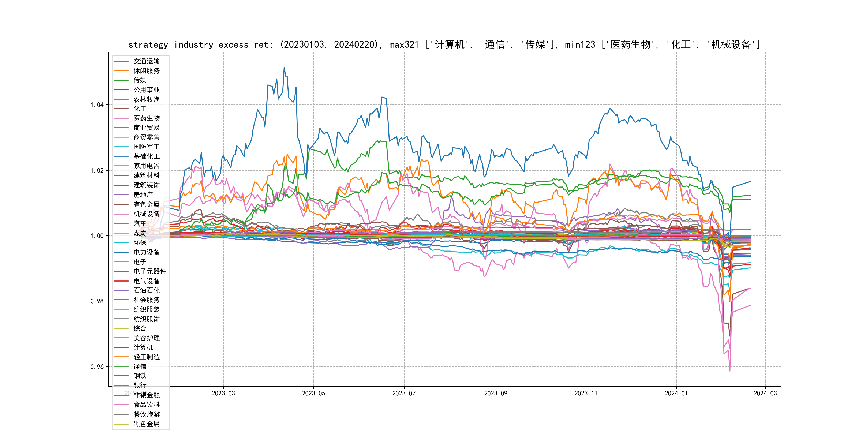Click the 通信 legend label

pyautogui.click(x=140, y=366)
